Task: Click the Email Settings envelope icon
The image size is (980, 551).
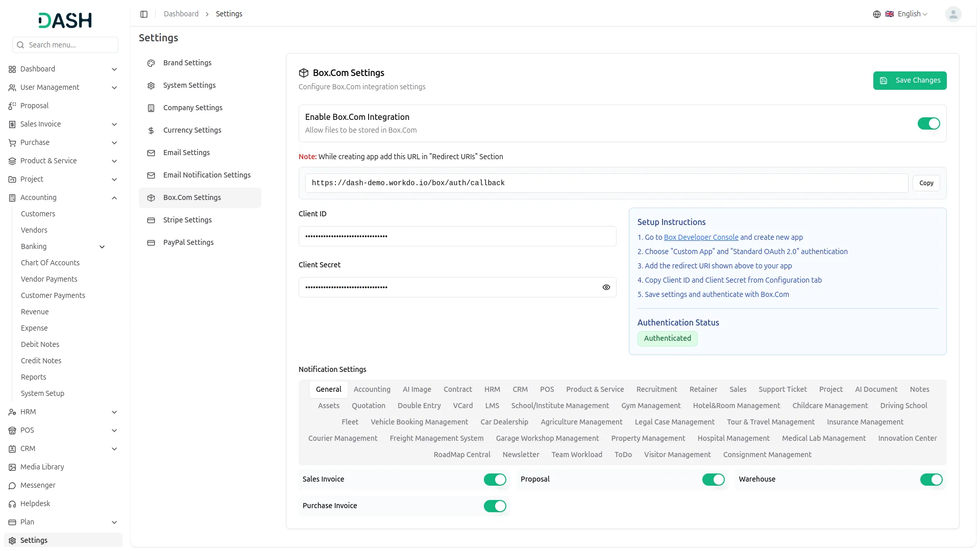Action: coord(151,153)
